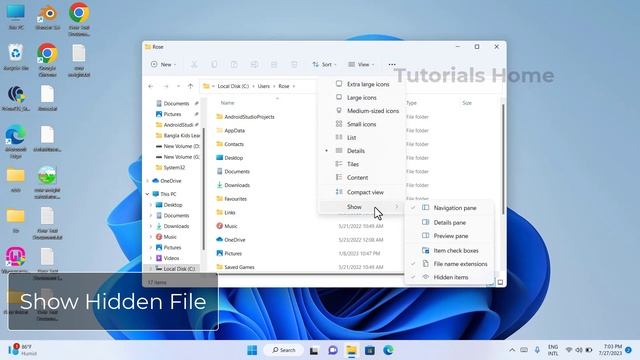Screen dimensions: 640x360
Task: Click Users in address bar path
Action: point(264,86)
